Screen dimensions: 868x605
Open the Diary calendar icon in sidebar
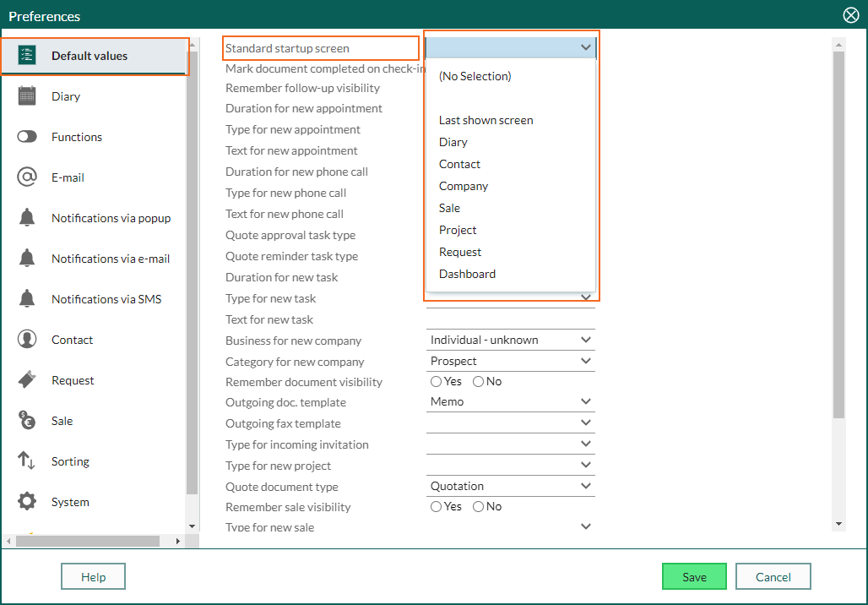tap(26, 95)
